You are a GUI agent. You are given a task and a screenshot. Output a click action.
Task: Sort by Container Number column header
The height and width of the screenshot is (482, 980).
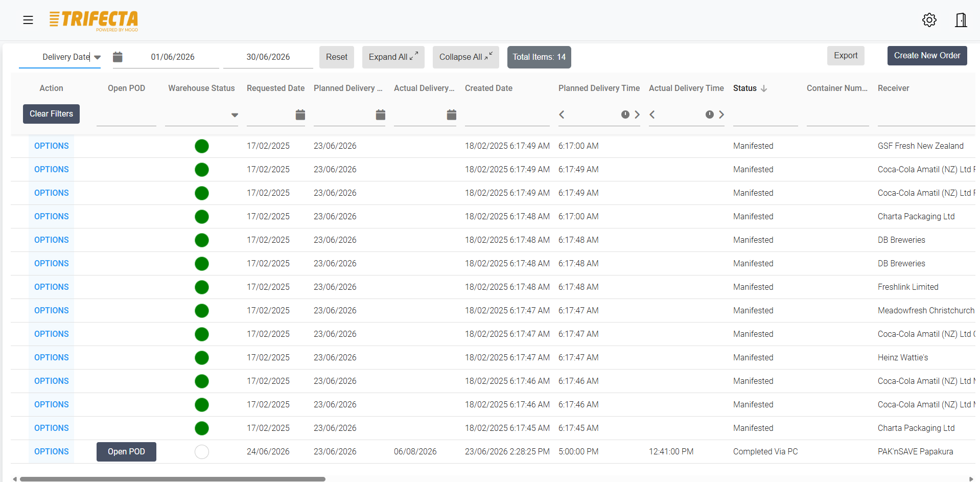click(837, 88)
